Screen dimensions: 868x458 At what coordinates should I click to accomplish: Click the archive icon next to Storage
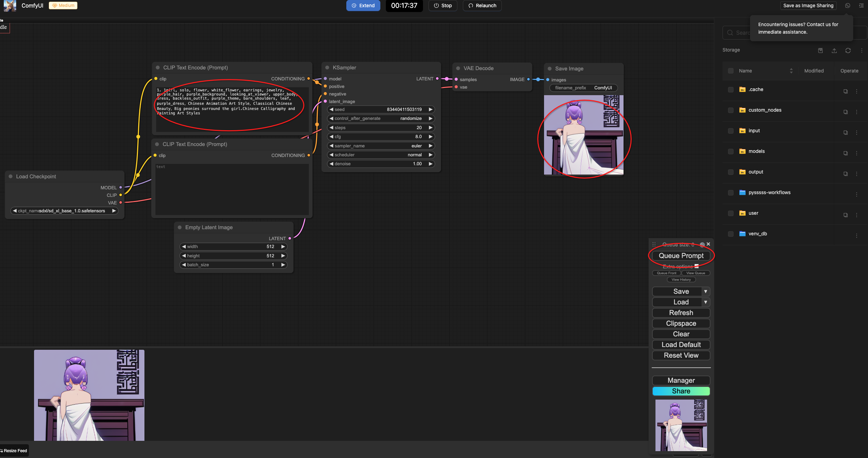pyautogui.click(x=820, y=51)
